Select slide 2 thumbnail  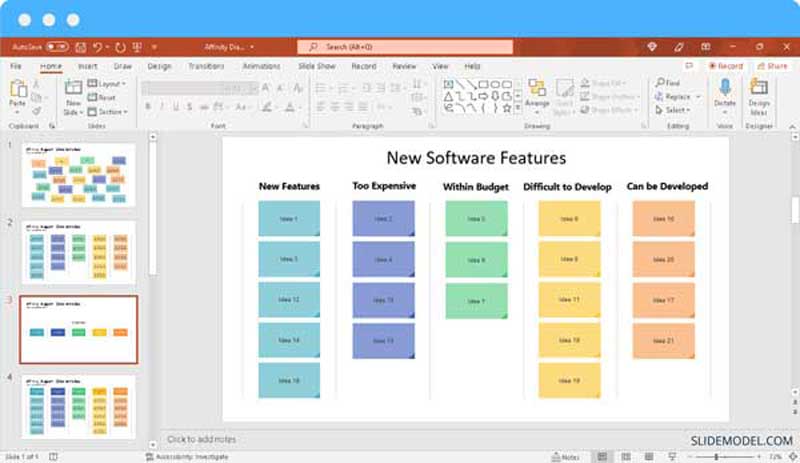[78, 253]
